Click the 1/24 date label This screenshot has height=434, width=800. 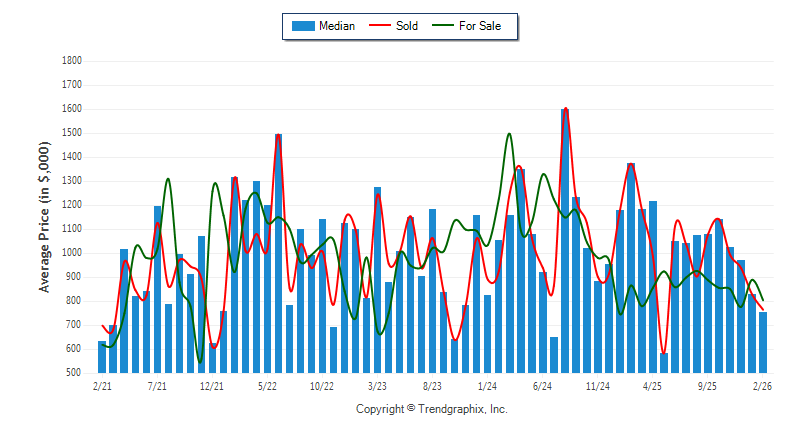coord(488,385)
